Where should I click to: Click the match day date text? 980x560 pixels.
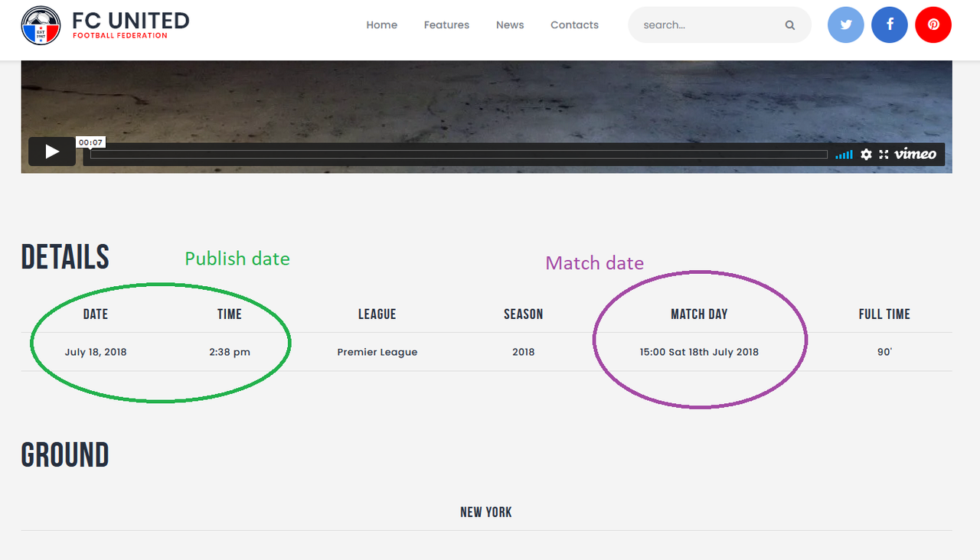699,352
